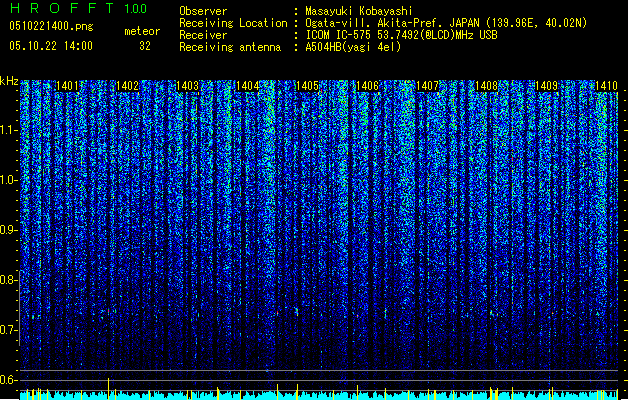Click the 1403 time marker
The width and height of the screenshot is (629, 400).
187,86
